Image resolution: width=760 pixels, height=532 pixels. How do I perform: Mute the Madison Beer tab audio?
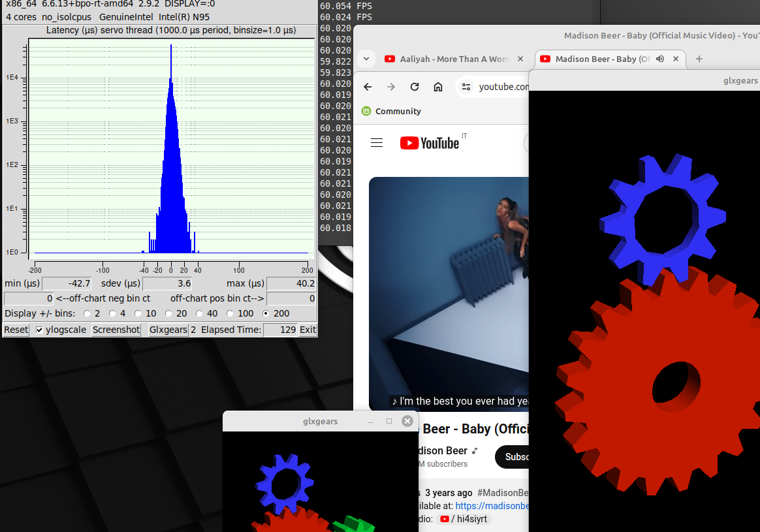[x=660, y=59]
